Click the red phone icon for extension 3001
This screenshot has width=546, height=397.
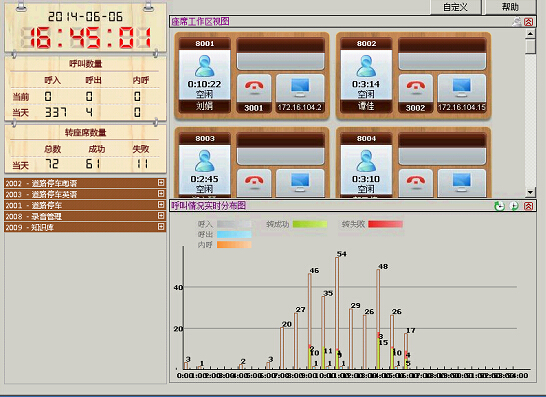pyautogui.click(x=254, y=87)
